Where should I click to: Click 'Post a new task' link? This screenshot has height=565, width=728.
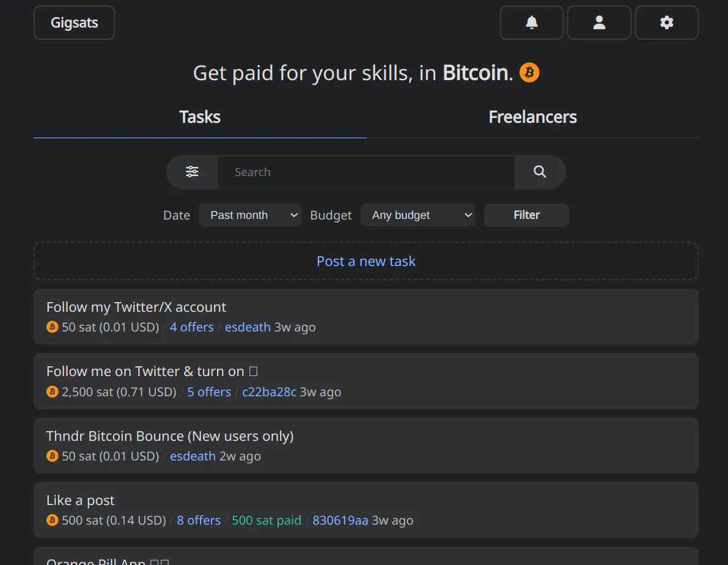[x=366, y=261]
